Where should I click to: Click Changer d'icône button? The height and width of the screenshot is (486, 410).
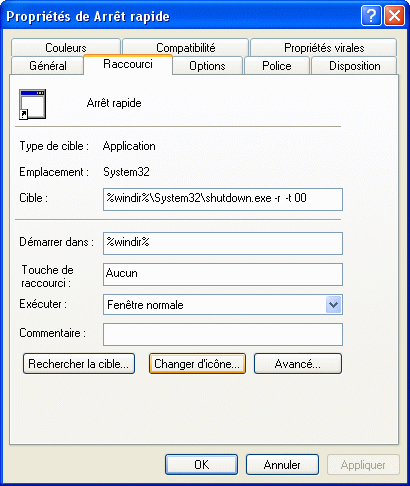click(x=197, y=364)
